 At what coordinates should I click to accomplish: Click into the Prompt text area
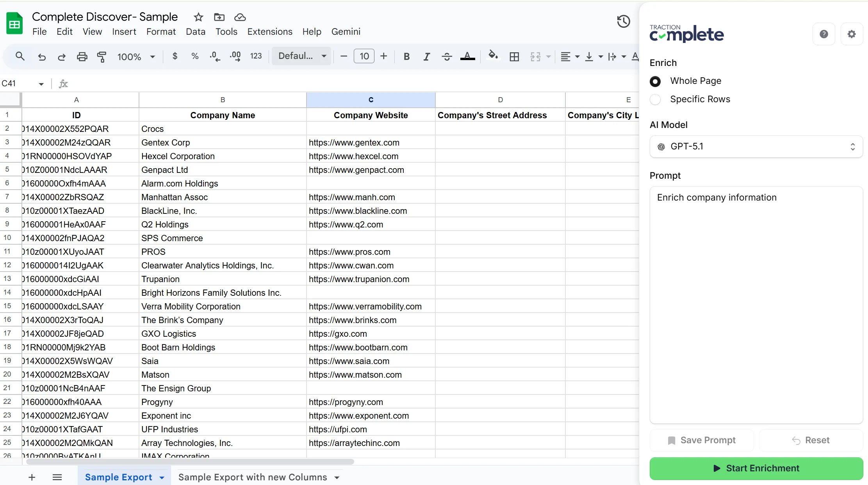coord(756,304)
